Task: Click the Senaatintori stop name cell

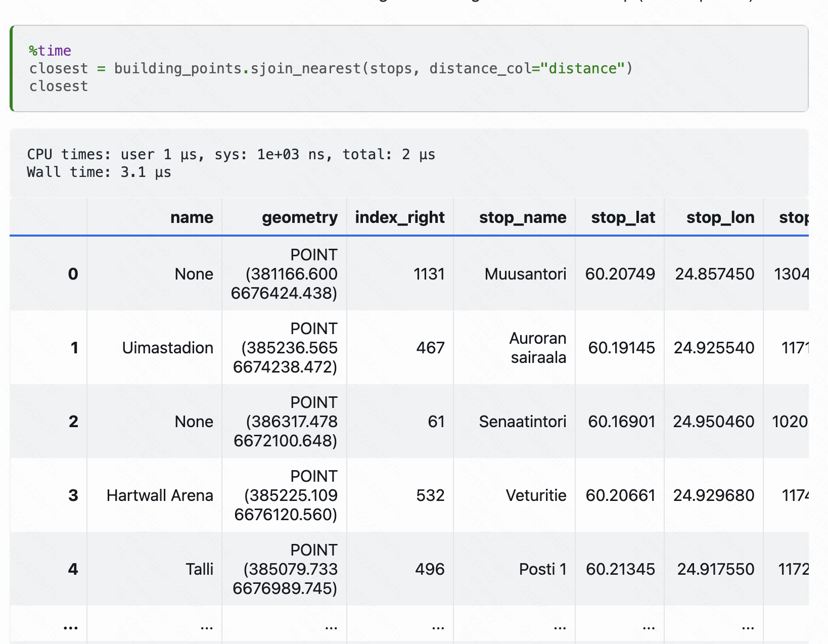Action: 522,422
